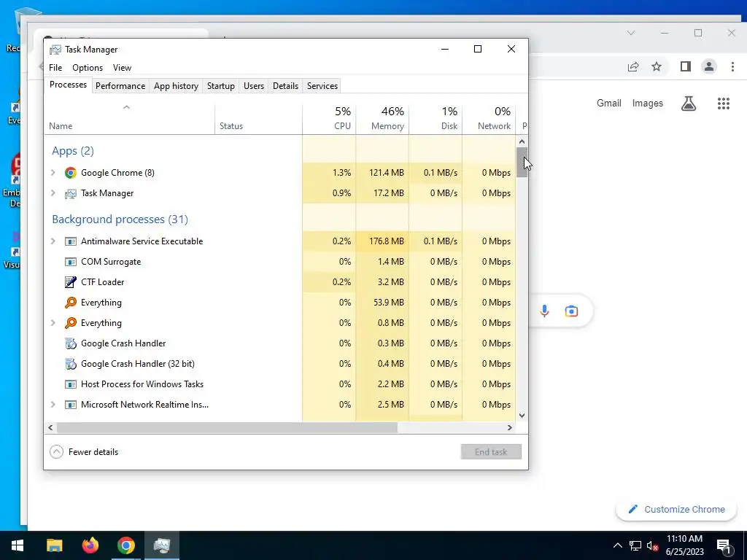Click the Google Chrome process icon
747x560 pixels.
(x=71, y=173)
